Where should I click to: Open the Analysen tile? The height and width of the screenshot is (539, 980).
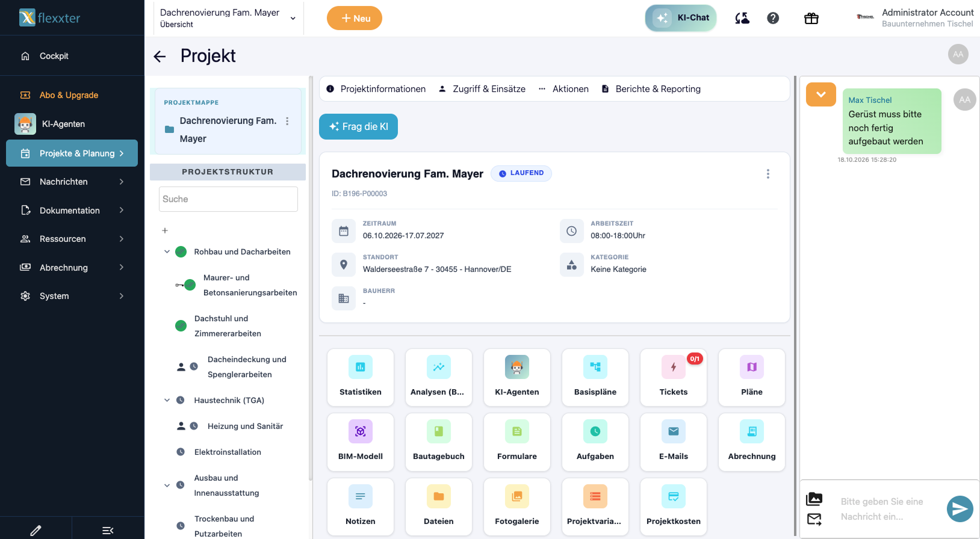coord(439,377)
